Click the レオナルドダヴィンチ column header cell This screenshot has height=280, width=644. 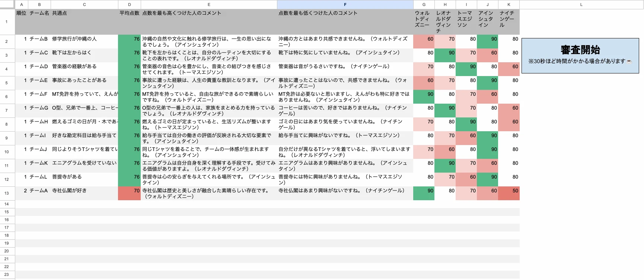445,22
